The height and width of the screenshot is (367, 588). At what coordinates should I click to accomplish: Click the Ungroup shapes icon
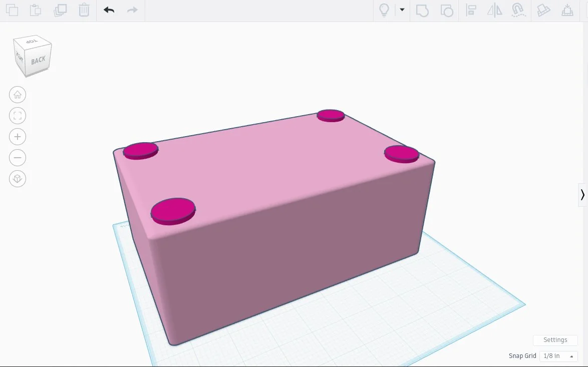[447, 10]
